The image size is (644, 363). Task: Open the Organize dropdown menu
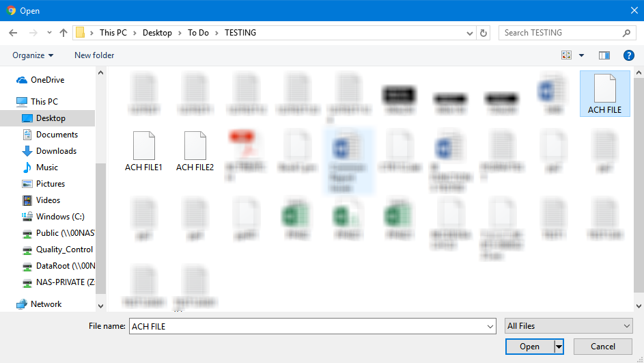point(33,55)
